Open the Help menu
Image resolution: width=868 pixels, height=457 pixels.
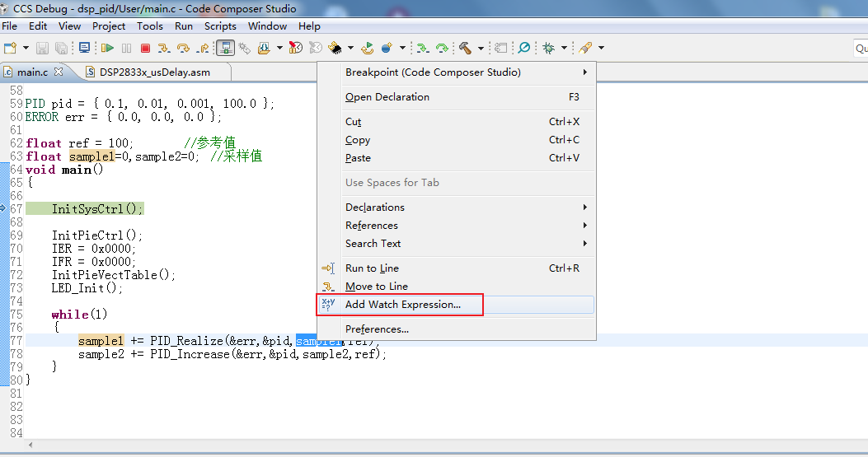pos(309,26)
